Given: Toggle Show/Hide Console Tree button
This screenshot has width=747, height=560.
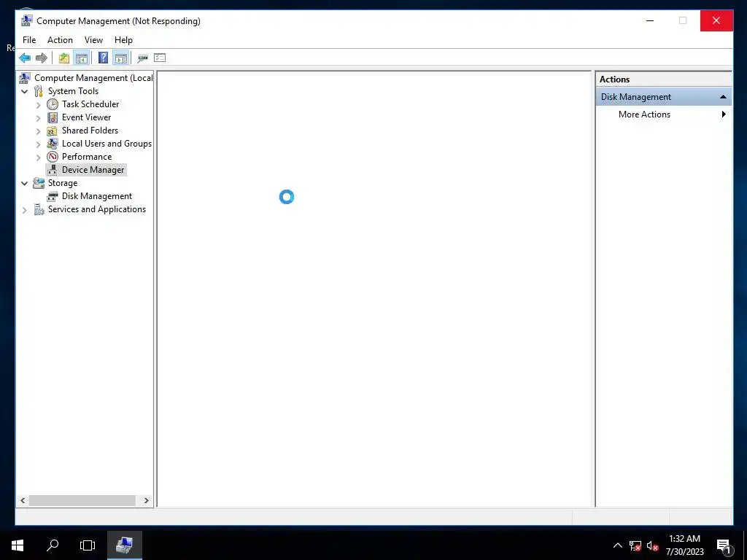Looking at the screenshot, I should point(82,58).
